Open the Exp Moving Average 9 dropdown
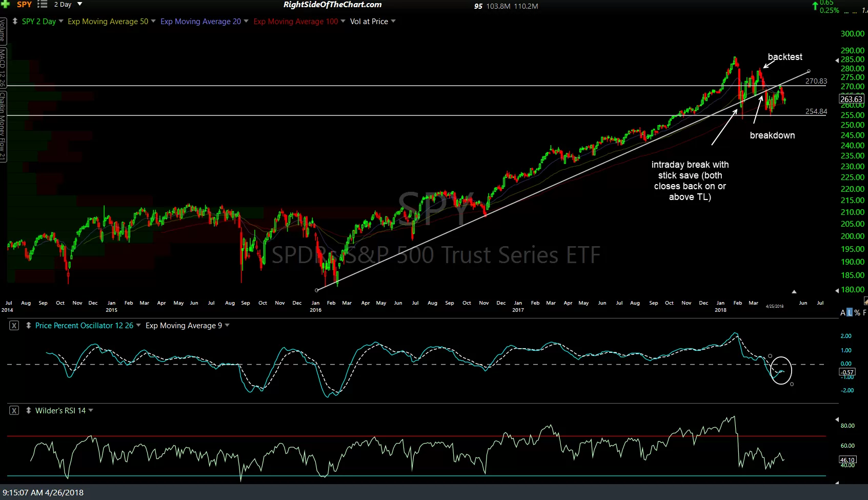Screen dimensions: 868x500 pyautogui.click(x=227, y=325)
